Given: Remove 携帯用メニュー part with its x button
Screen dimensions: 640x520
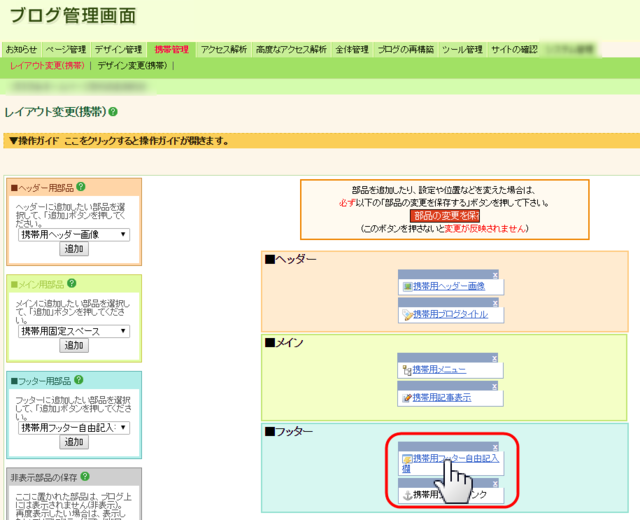Looking at the screenshot, I should [494, 358].
